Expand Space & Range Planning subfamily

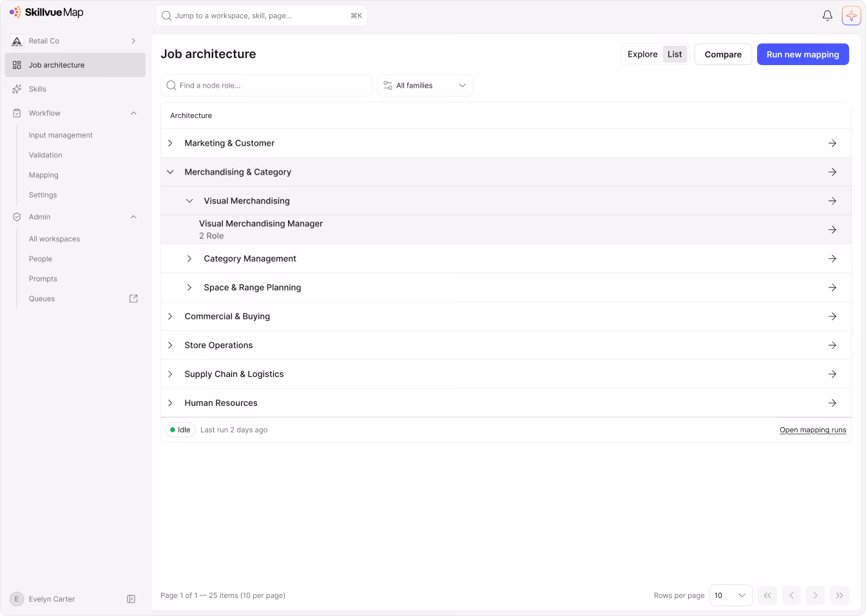[189, 287]
